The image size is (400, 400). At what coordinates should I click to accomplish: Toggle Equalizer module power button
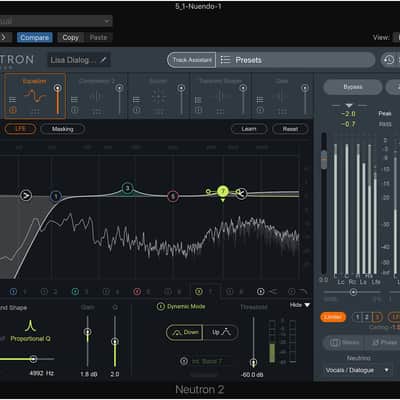click(x=12, y=109)
